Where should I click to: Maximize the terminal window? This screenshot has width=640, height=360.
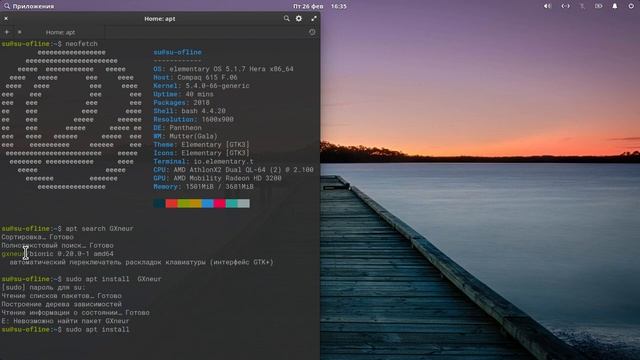[313, 18]
